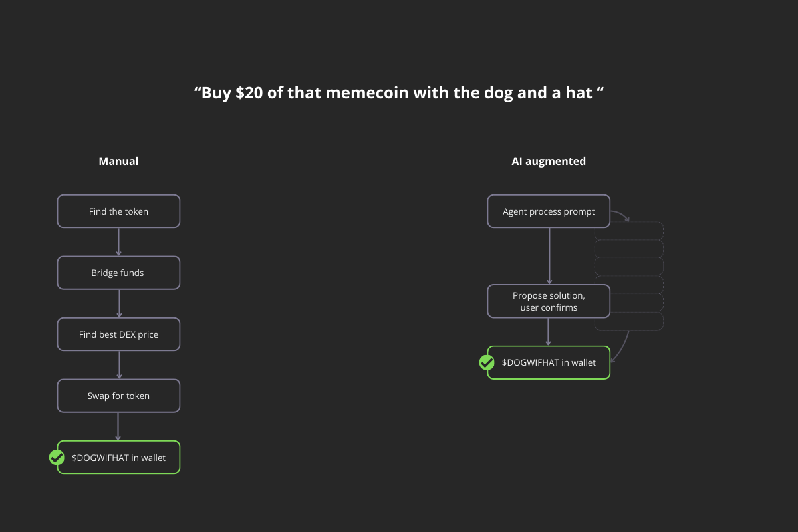
Task: Click the green checkmark under the Manual column
Action: pos(57,458)
